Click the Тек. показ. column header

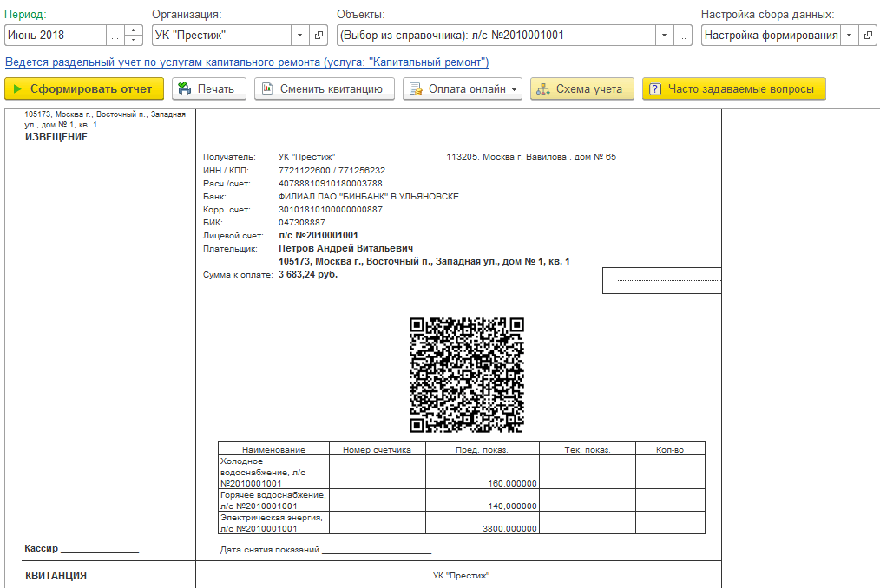(x=588, y=449)
